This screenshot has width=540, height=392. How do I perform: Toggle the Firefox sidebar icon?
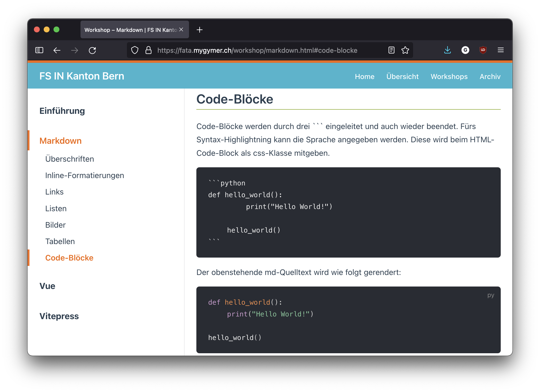tap(39, 50)
